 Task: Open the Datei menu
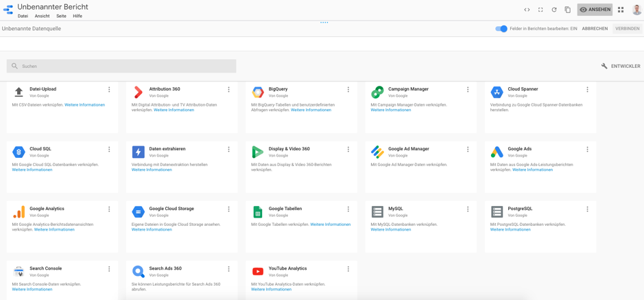click(x=23, y=16)
